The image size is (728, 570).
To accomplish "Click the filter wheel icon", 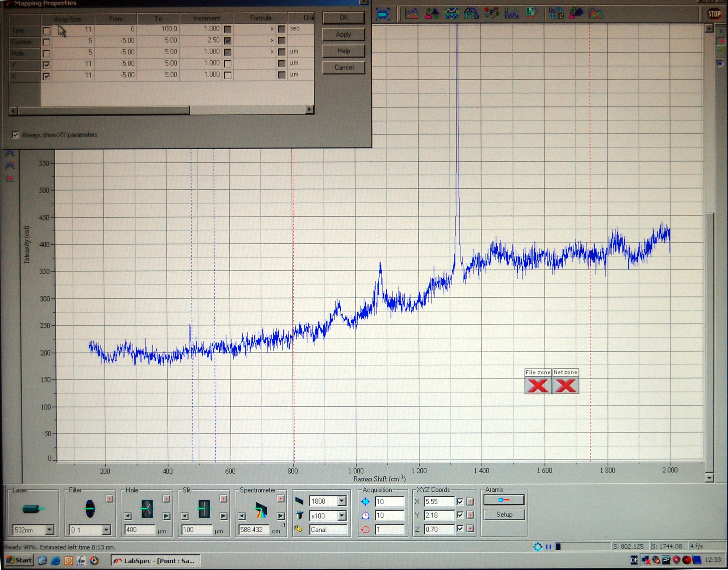I will 90,509.
